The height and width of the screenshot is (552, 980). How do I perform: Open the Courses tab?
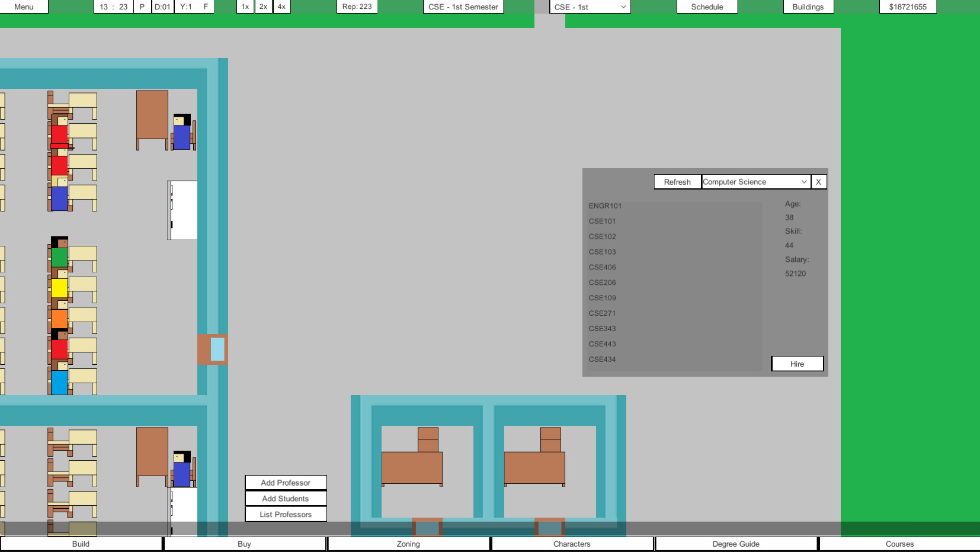(x=899, y=544)
